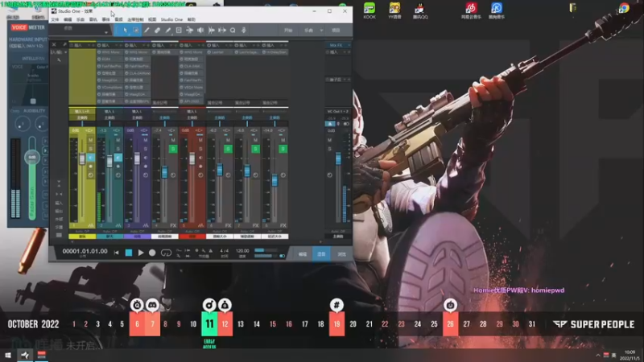Mute purple channel 3 with M button

[146, 140]
